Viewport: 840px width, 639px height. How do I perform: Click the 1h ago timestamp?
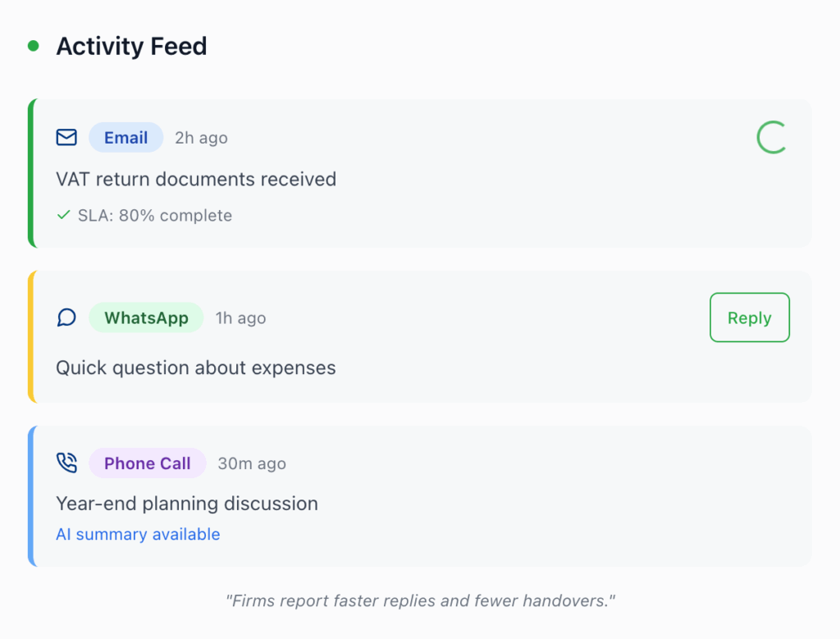[240, 318]
